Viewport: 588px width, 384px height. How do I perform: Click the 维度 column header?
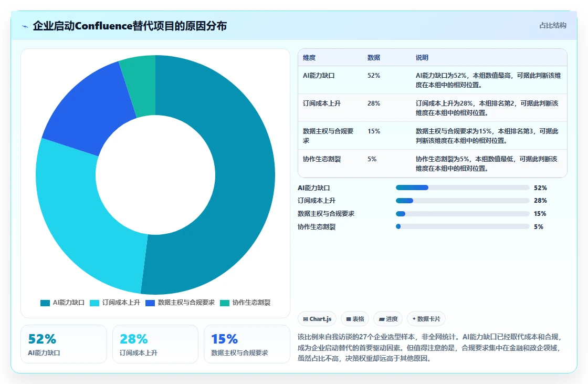coord(309,58)
